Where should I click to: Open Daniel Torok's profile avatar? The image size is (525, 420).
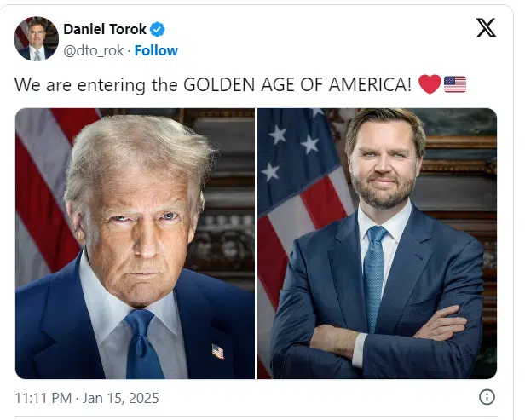36,38
